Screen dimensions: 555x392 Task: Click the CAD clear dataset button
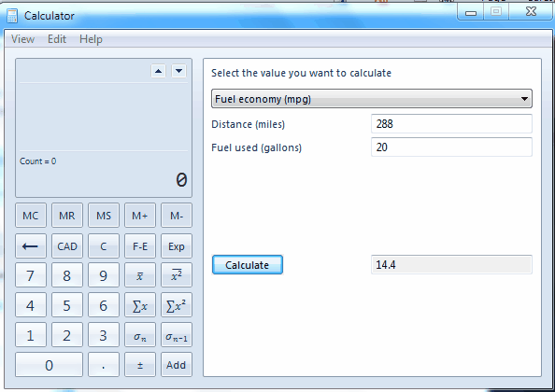67,246
